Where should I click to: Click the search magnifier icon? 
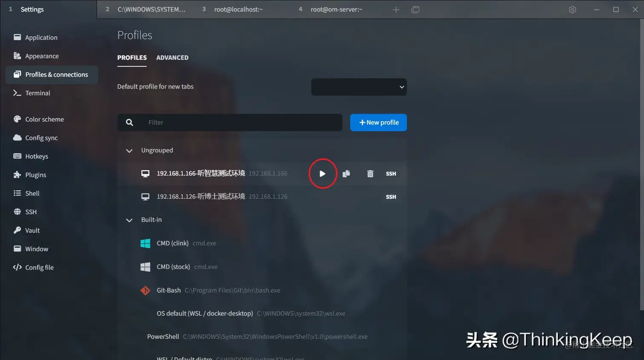click(x=129, y=123)
